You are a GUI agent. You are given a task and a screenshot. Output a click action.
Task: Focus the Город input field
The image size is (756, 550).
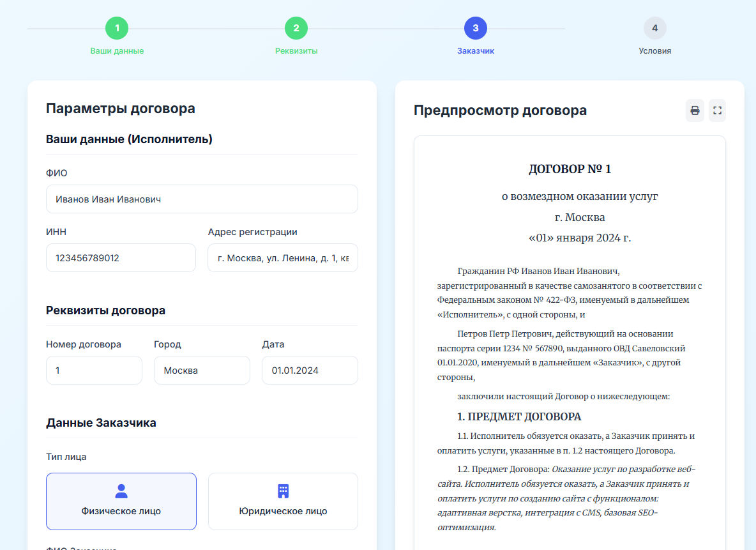(202, 370)
